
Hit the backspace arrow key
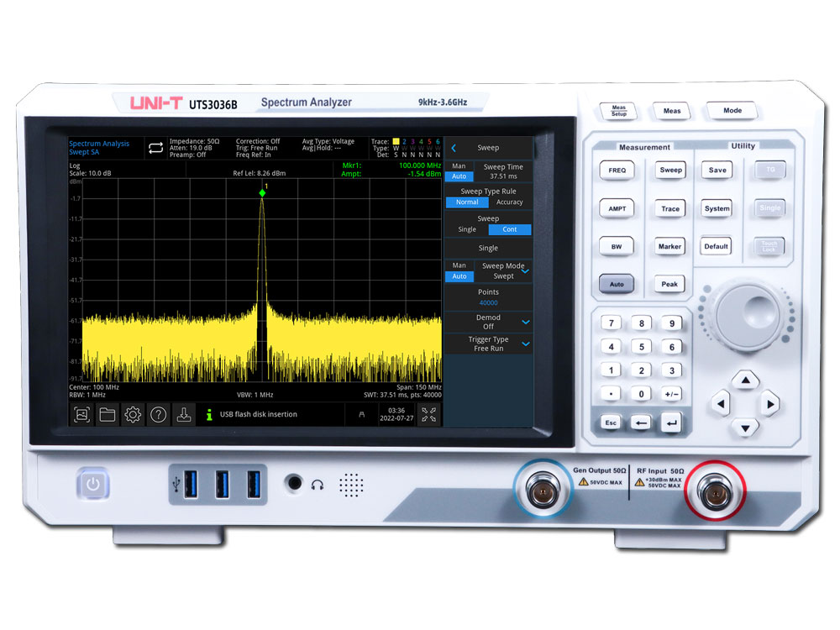[x=641, y=423]
